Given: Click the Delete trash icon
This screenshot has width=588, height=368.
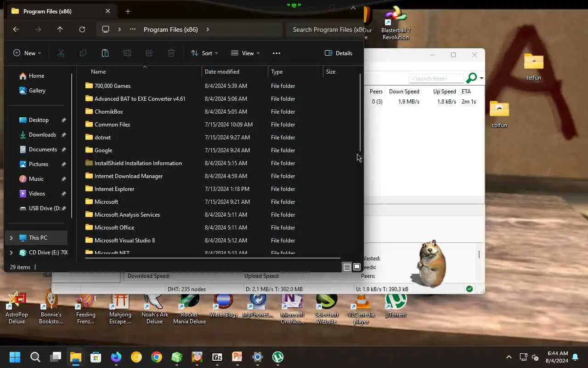Looking at the screenshot, I should pyautogui.click(x=171, y=53).
